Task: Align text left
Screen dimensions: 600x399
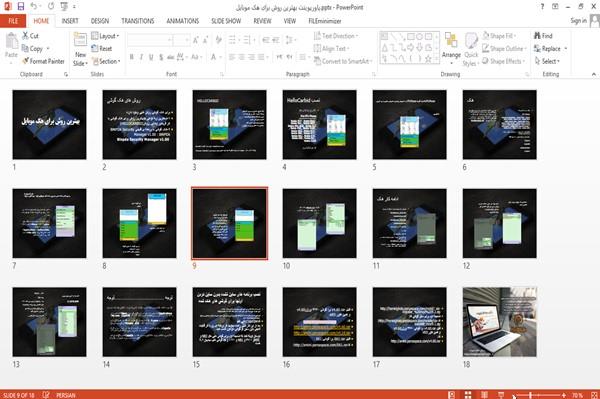Action: tap(232, 57)
